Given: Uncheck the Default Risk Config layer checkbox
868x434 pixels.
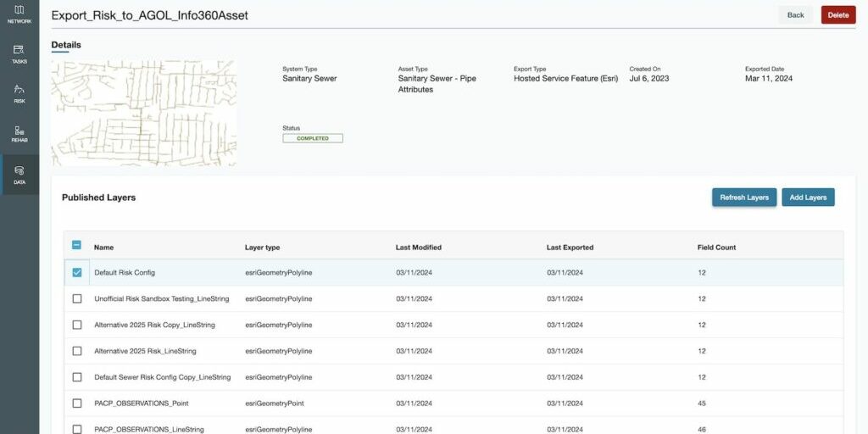Looking at the screenshot, I should point(77,272).
